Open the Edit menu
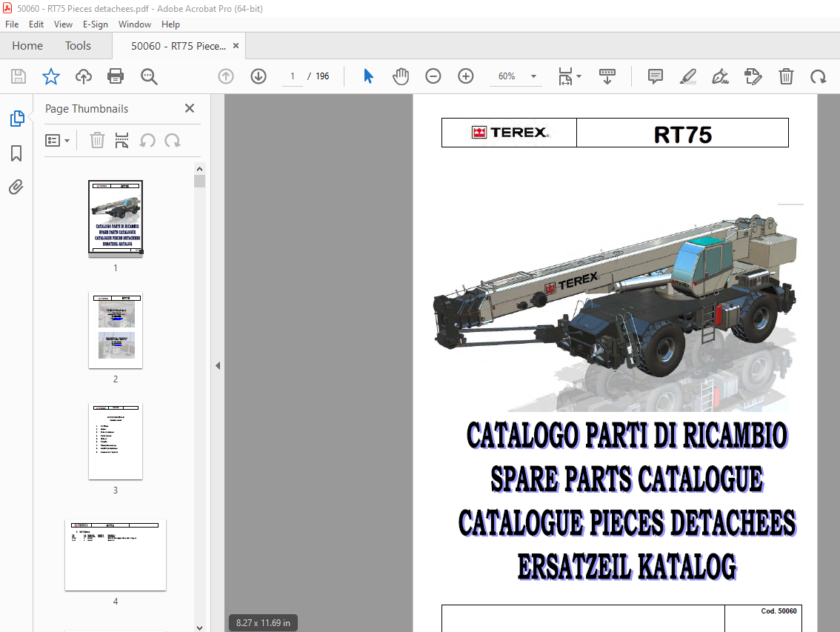 tap(36, 24)
